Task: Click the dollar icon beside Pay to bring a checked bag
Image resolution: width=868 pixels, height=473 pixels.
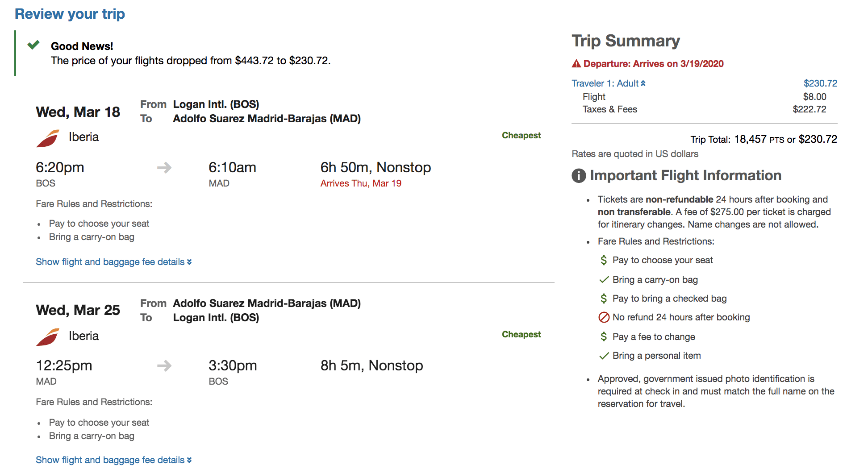Action: coord(604,299)
